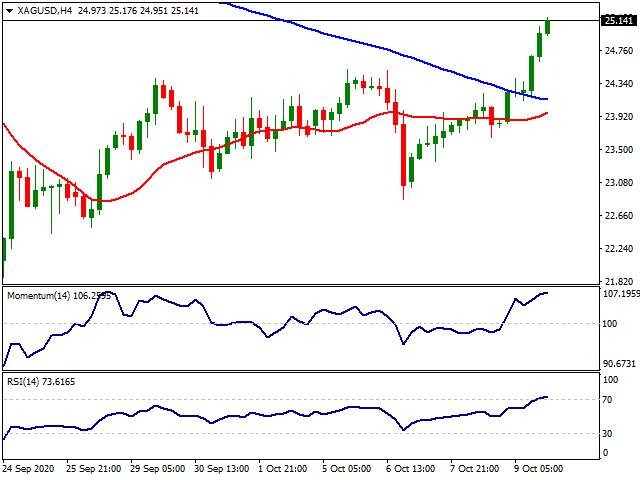Click the 5 Oct 05:00 time label
Viewport: 640px width, 480px height.
pos(347,469)
